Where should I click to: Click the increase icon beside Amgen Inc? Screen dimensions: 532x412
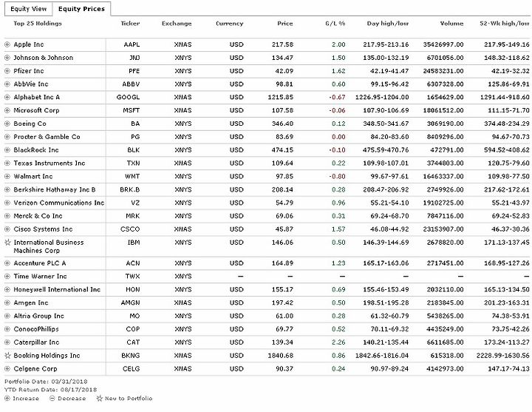(7, 303)
